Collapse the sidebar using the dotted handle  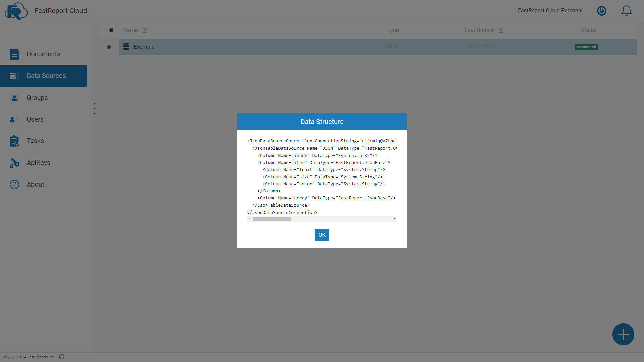[x=95, y=108]
